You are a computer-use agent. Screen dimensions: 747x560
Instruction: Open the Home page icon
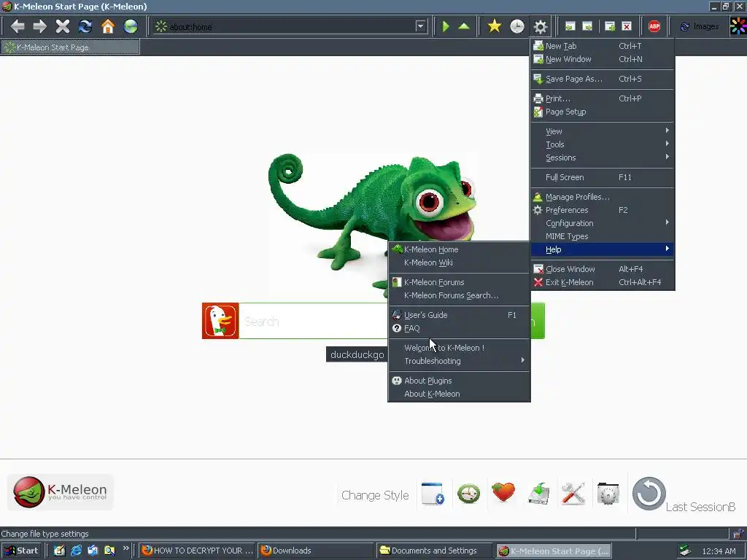coord(108,26)
